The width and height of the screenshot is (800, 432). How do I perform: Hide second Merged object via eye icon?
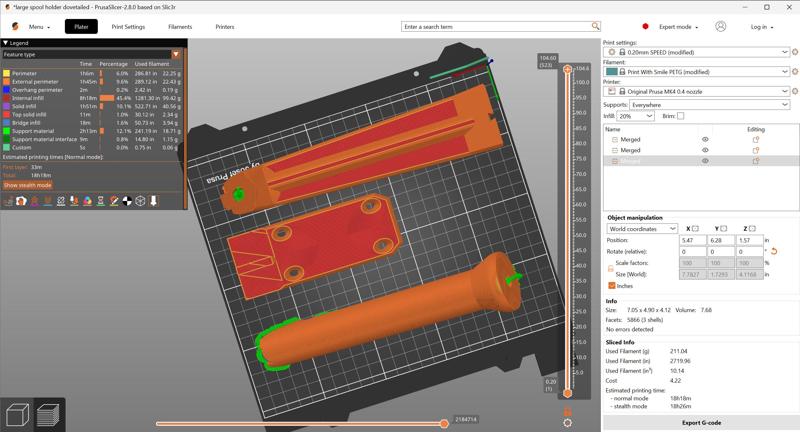click(x=705, y=150)
